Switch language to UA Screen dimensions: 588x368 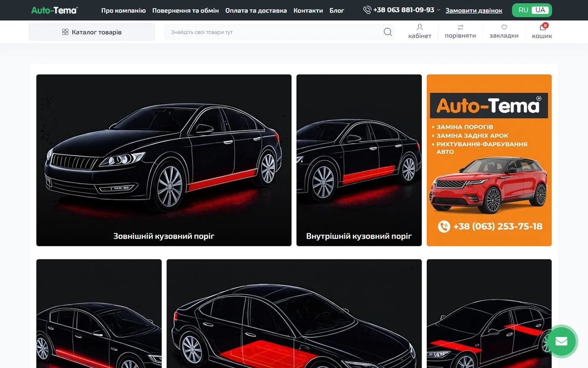click(x=540, y=10)
